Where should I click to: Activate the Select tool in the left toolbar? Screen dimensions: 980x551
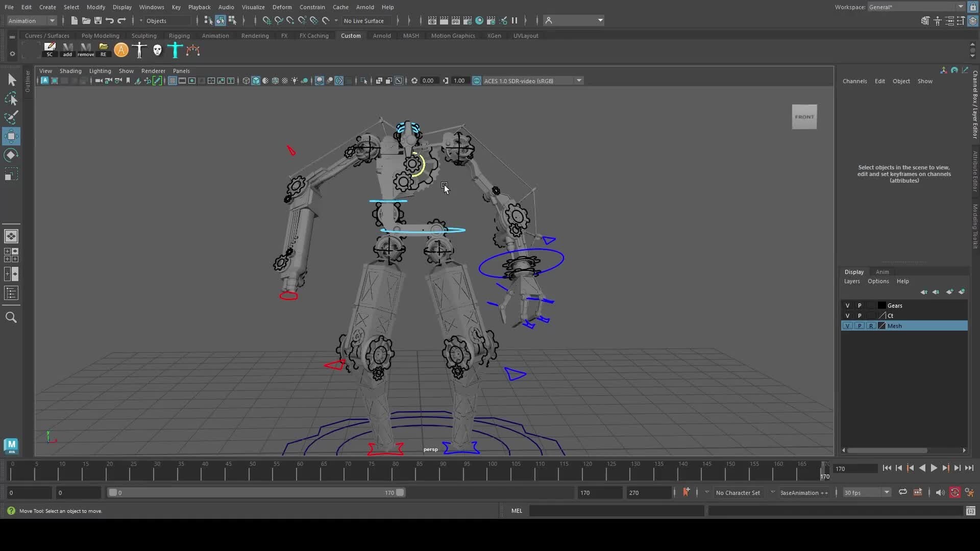[x=11, y=80]
